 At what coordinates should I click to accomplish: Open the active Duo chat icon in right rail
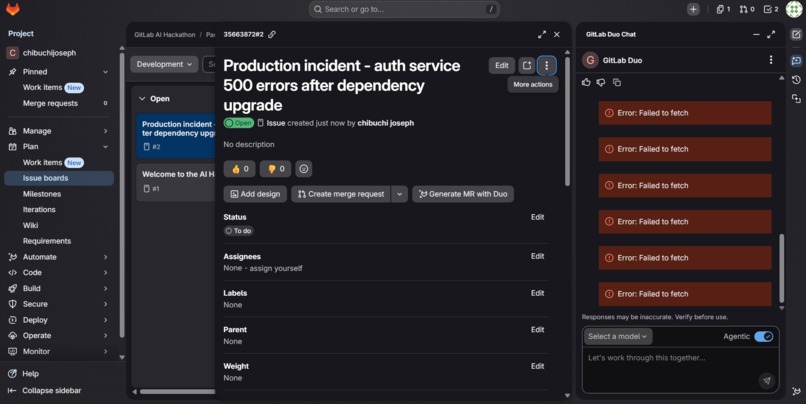pyautogui.click(x=796, y=61)
